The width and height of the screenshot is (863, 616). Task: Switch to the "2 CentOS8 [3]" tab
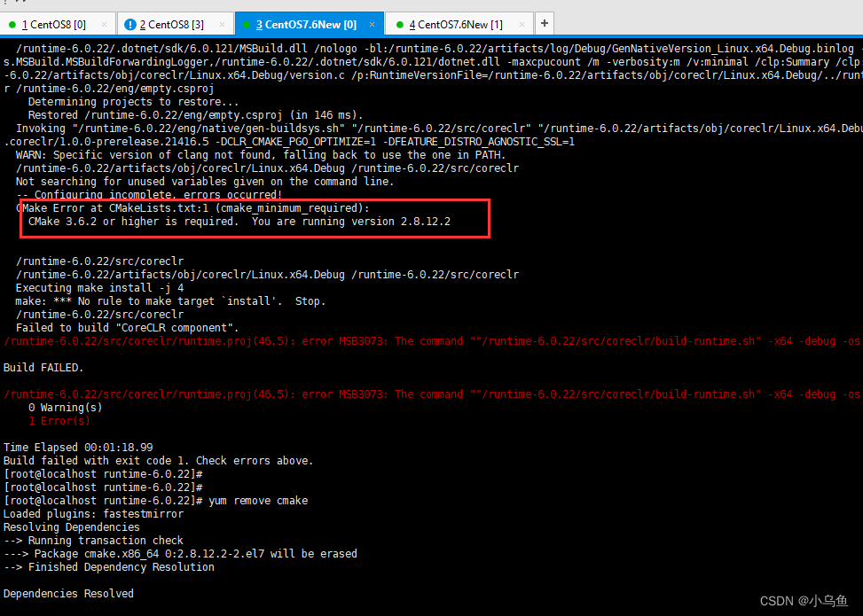tap(173, 24)
